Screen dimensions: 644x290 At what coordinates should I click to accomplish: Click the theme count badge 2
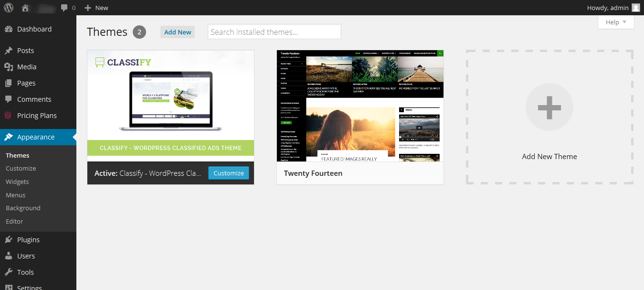coord(139,32)
